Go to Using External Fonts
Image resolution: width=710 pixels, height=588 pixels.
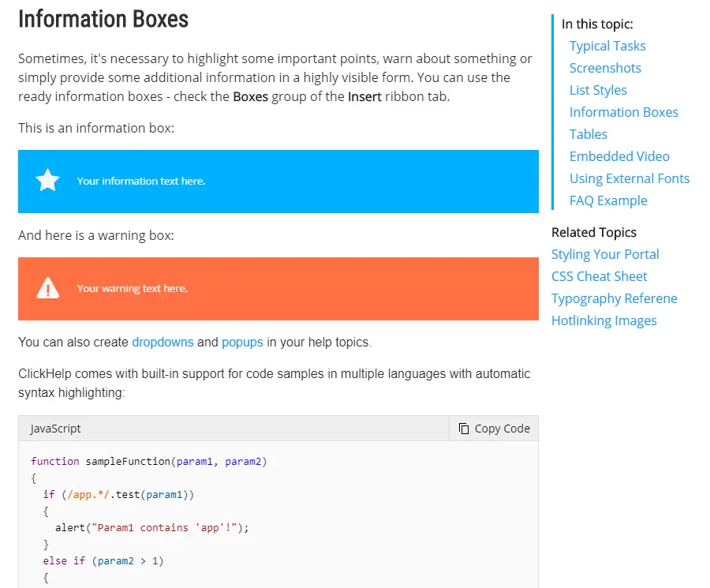[630, 178]
